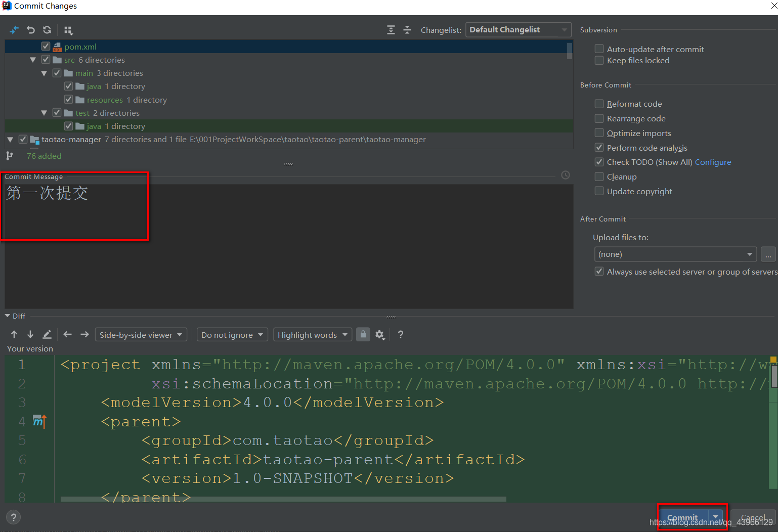This screenshot has width=778, height=532.
Task: Click the Collapse All icon
Action: click(407, 30)
